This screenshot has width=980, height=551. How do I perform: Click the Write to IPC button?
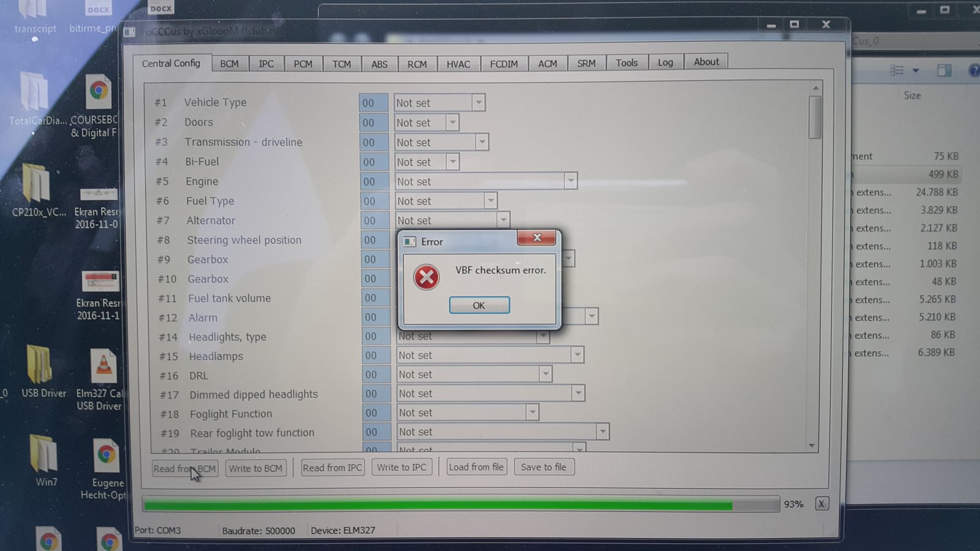click(x=402, y=467)
